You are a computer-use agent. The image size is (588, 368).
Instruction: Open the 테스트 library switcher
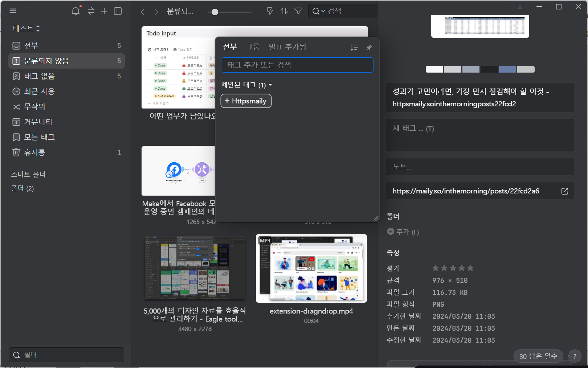pyautogui.click(x=26, y=28)
